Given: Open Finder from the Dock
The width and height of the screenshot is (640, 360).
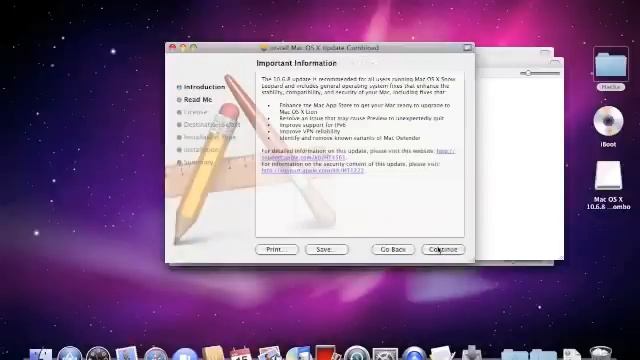Looking at the screenshot, I should [41, 354].
